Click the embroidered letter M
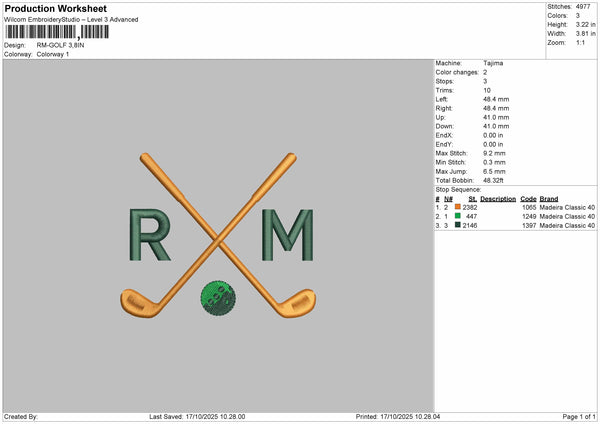The image size is (600, 424). [288, 235]
